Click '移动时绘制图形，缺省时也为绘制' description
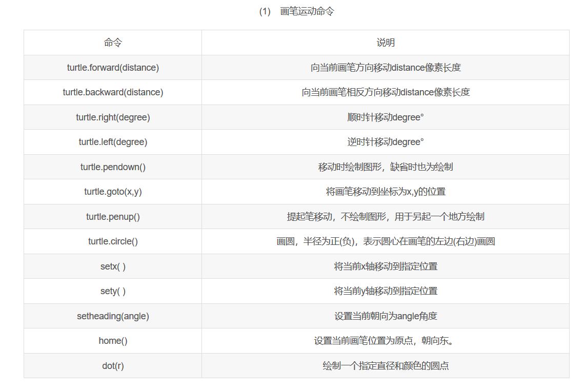Image resolution: width=585 pixels, height=392 pixels. 386,167
